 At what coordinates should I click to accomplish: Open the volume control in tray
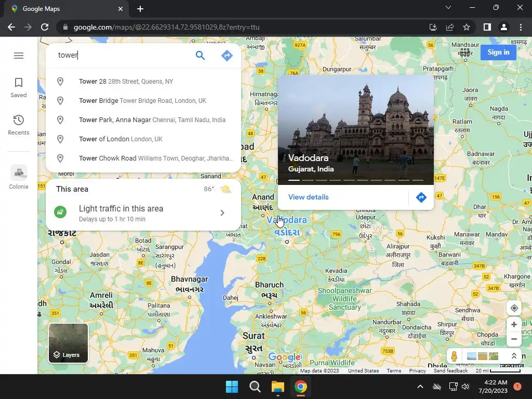coord(465,387)
